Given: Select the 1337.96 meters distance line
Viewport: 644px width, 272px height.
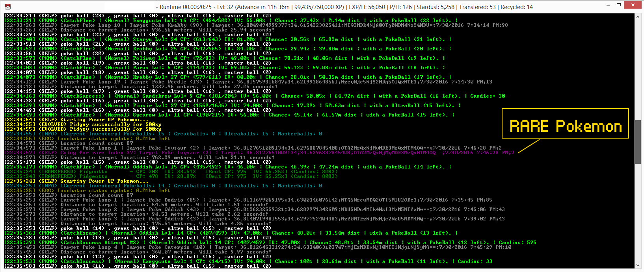Looking at the screenshot, I should point(141,87).
